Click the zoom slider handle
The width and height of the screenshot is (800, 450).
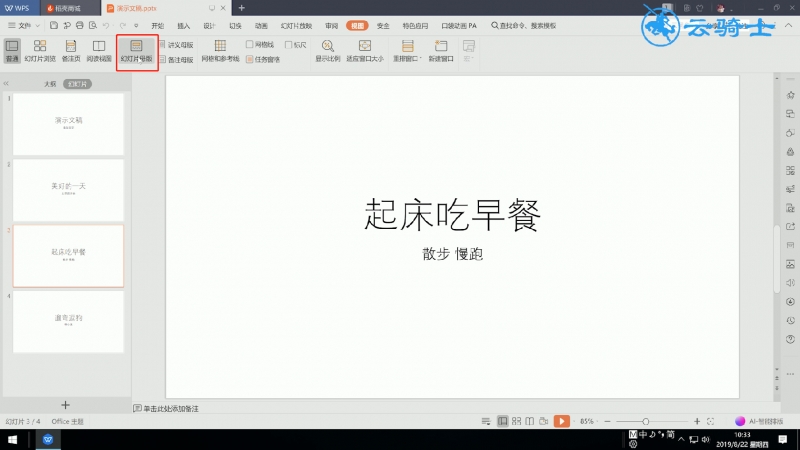tap(646, 421)
